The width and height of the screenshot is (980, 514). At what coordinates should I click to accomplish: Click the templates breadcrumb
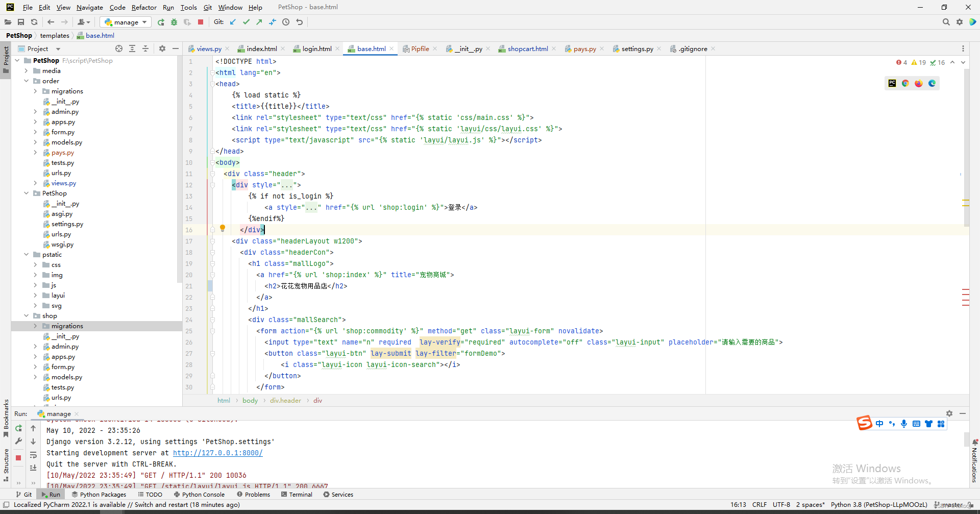(x=55, y=35)
